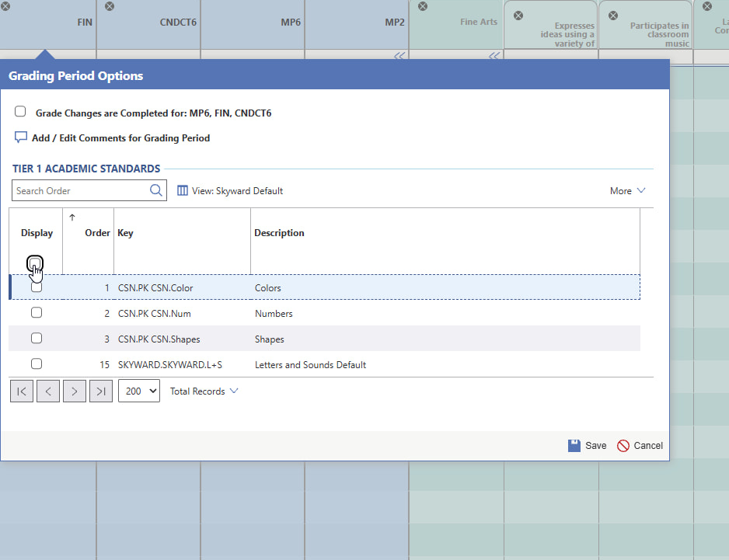Check Grade Changes are Completed checkbox
Image resolution: width=729 pixels, height=560 pixels.
pyautogui.click(x=20, y=111)
